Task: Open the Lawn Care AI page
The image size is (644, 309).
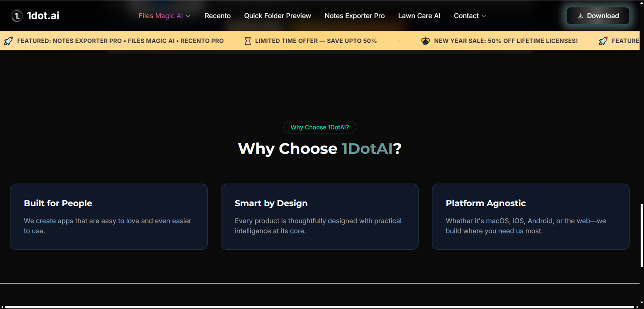Action: point(419,16)
